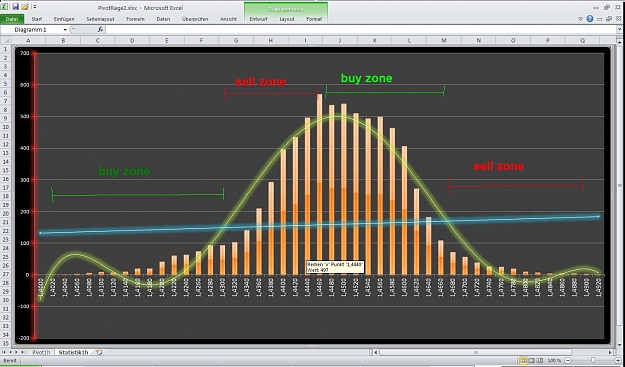Open the Einfügen ribbon tab

point(64,19)
